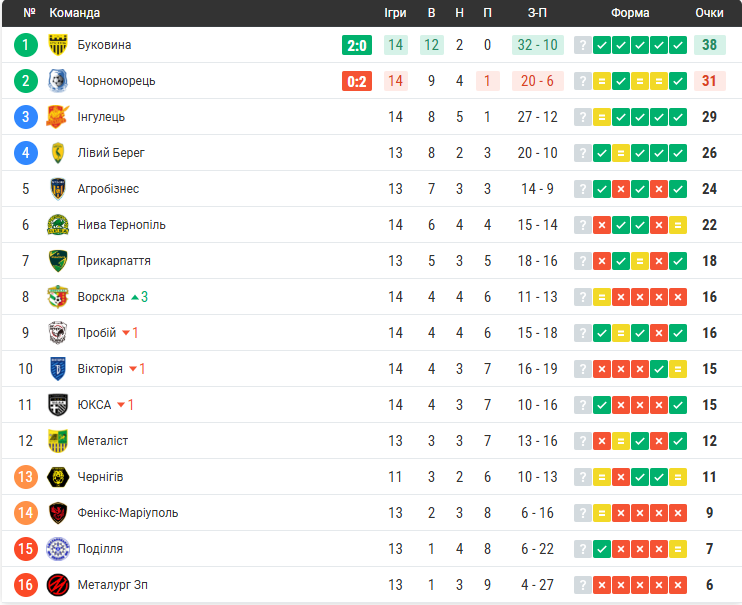Click the green position badge number 1
Viewport: 742px width, 605px height.
click(x=26, y=45)
